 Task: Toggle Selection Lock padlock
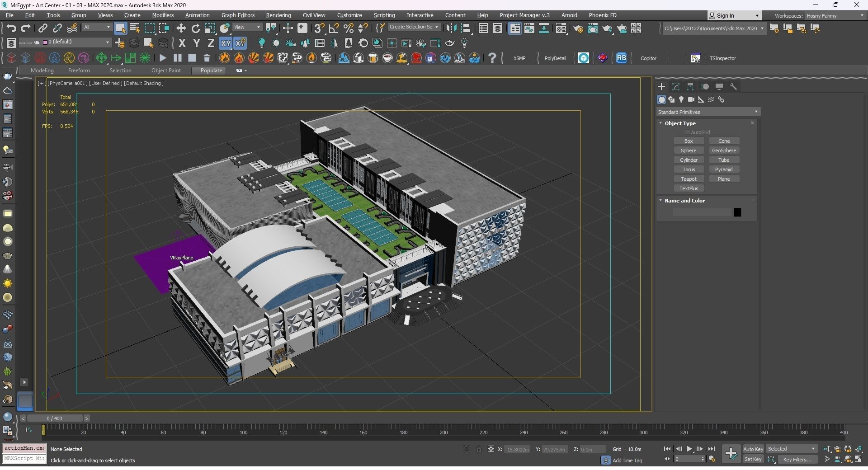[478, 449]
